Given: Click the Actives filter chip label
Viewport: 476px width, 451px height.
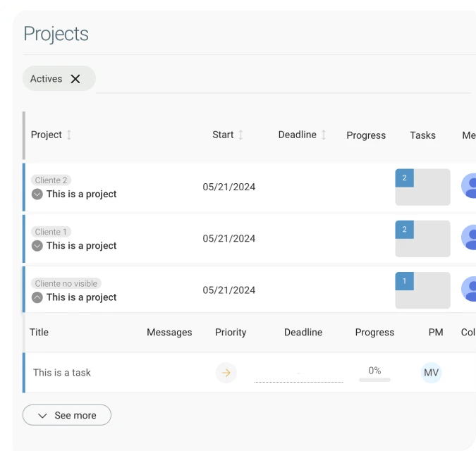Looking at the screenshot, I should (x=46, y=79).
